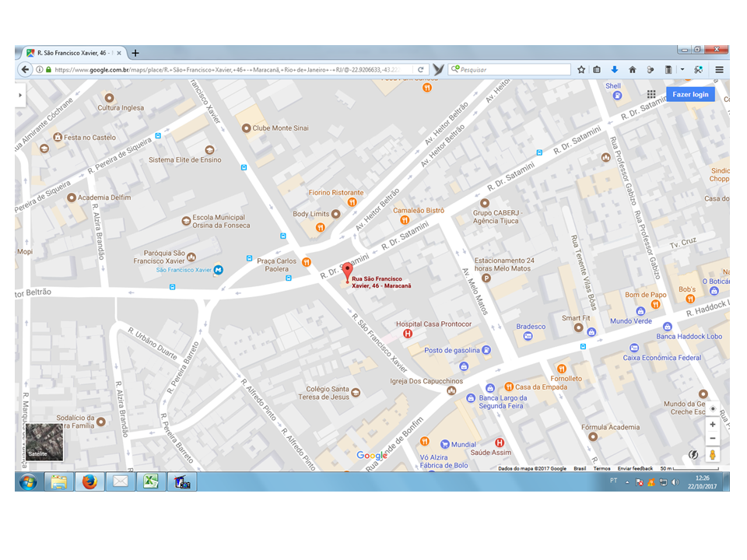747x560 pixels.
Task: Open the Excel taskbar icon
Action: (151, 482)
